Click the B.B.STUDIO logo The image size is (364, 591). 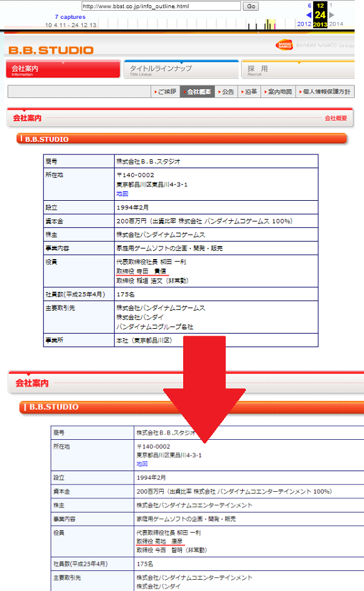click(x=51, y=50)
